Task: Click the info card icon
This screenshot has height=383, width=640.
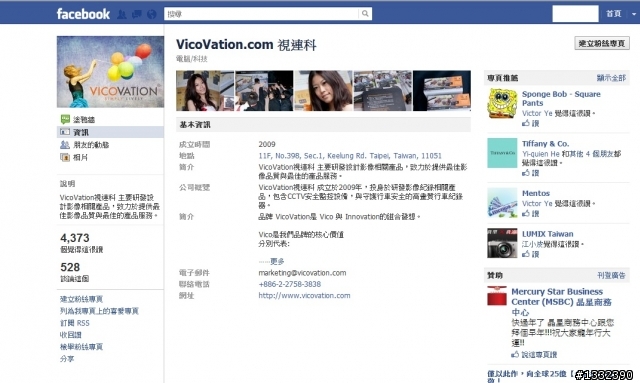Action: (65, 132)
